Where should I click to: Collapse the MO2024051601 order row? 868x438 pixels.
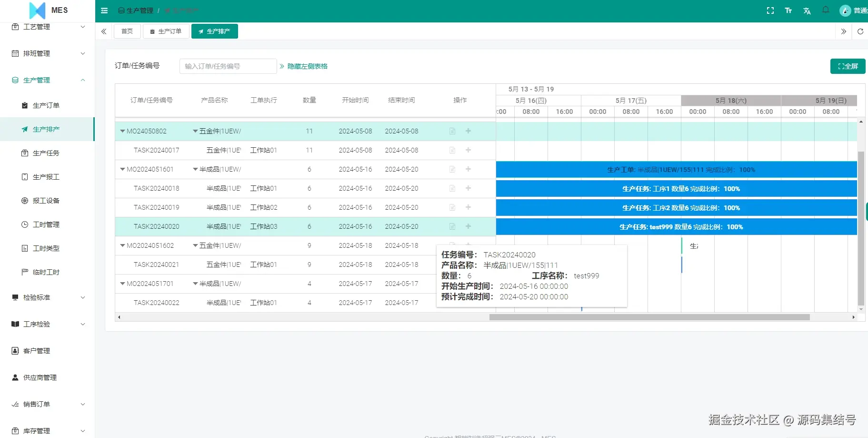tap(122, 169)
